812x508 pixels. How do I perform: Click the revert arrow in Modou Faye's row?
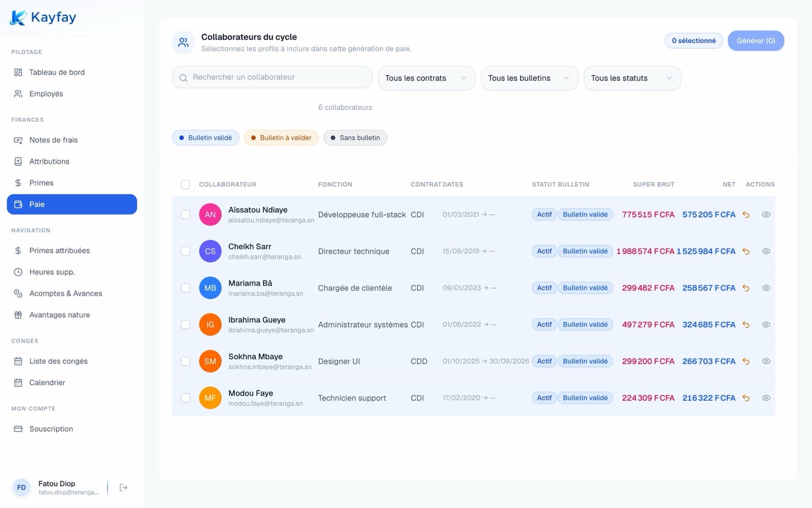coord(746,398)
